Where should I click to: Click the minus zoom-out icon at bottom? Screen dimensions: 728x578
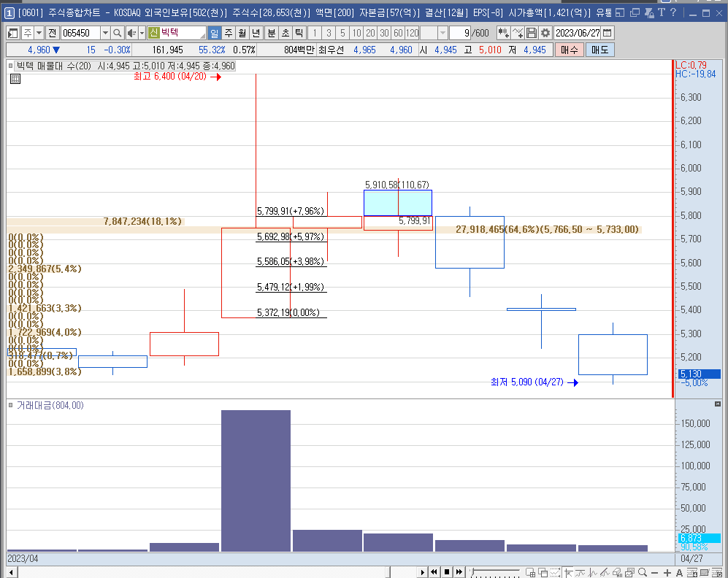coord(655,573)
